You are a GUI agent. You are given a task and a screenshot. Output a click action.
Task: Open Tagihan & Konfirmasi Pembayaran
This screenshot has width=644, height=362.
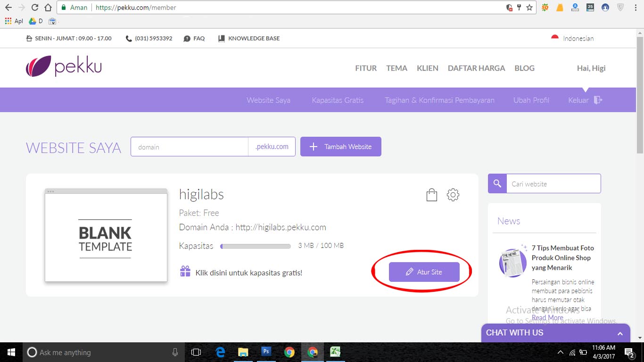coord(439,100)
